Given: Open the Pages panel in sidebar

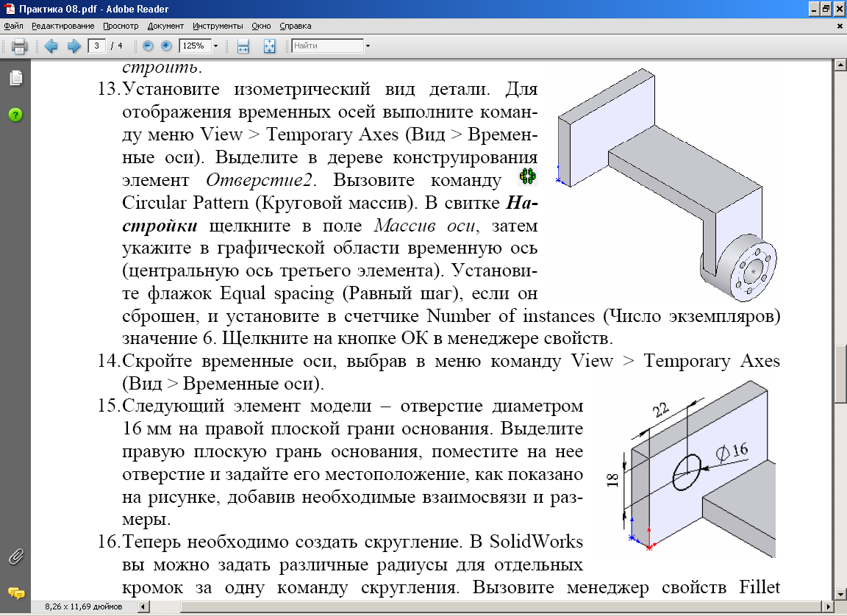Looking at the screenshot, I should click(x=15, y=78).
